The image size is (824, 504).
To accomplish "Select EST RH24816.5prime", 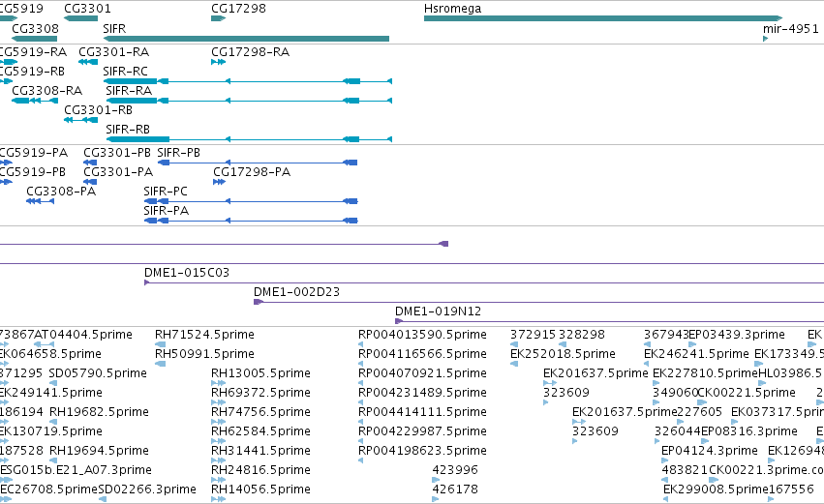I will [260, 470].
